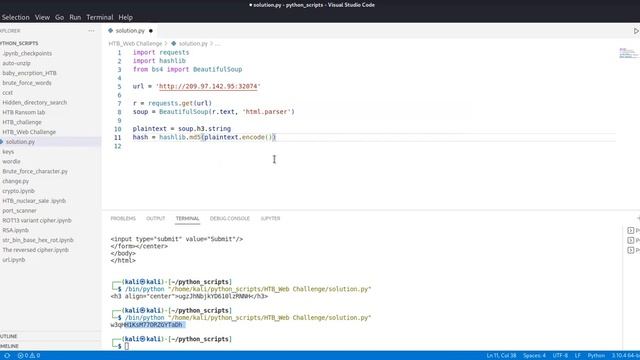Click the remote sync icon in the status bar

point(7,356)
